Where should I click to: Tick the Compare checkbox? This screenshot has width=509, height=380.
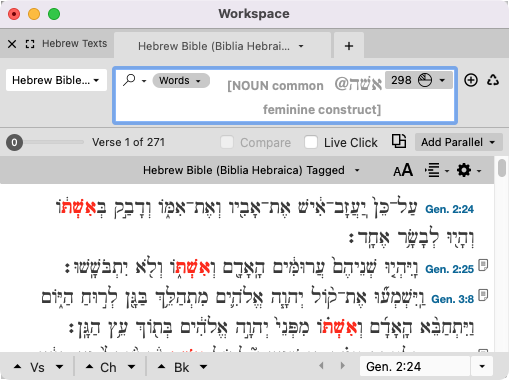227,142
